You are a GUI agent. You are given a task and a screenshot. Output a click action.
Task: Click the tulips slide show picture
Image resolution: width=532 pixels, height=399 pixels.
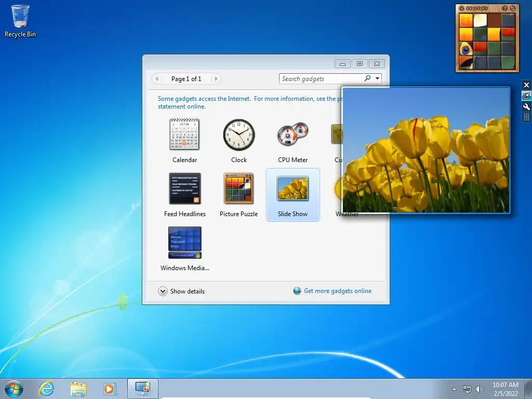426,150
